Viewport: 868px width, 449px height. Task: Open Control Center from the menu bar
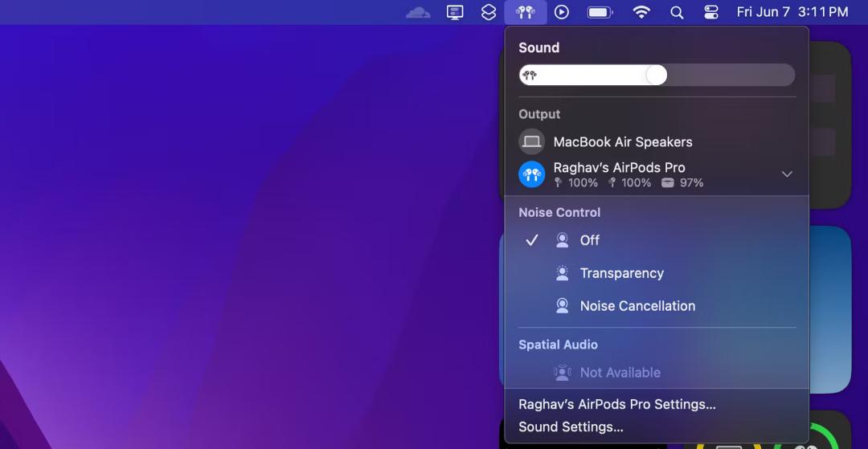[711, 12]
